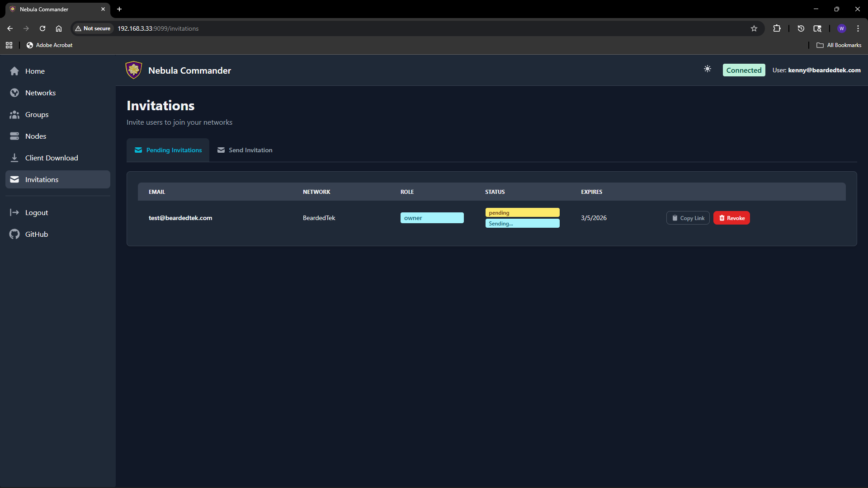This screenshot has width=868, height=488.
Task: Click the Home sidebar icon
Action: [x=14, y=71]
